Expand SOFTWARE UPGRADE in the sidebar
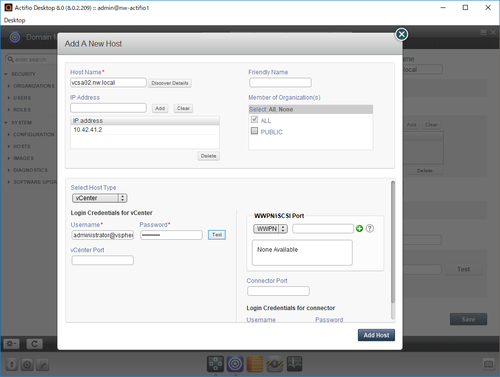Viewport: 500px width, 377px height. pos(9,182)
